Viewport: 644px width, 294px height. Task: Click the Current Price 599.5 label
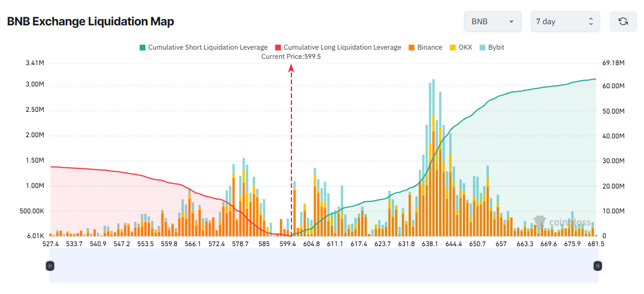291,56
